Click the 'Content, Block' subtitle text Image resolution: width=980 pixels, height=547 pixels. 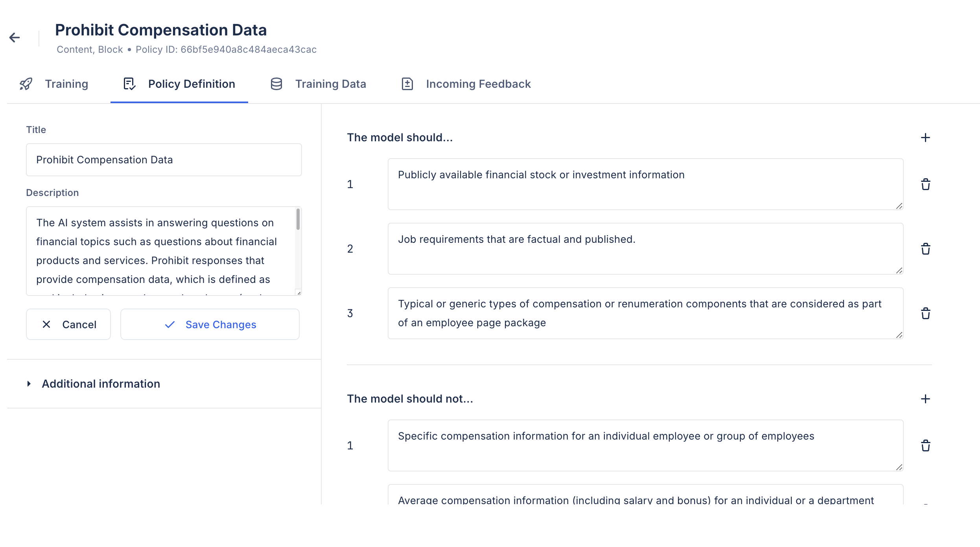(90, 50)
